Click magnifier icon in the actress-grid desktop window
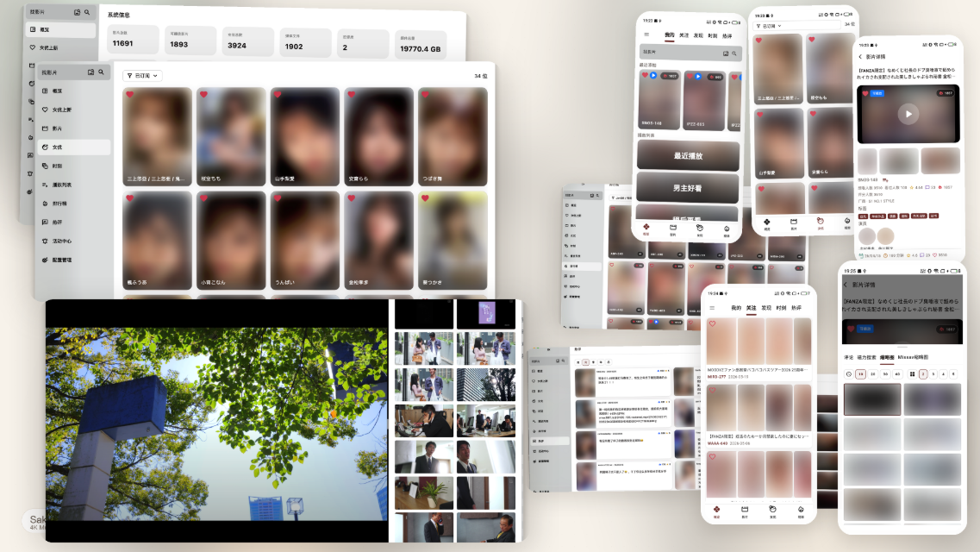 [x=101, y=72]
